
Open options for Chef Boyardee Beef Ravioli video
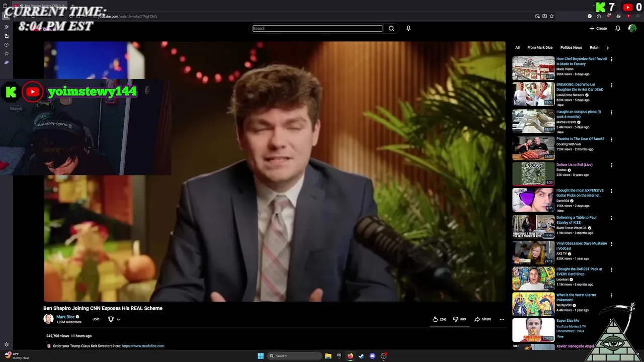pos(611,59)
